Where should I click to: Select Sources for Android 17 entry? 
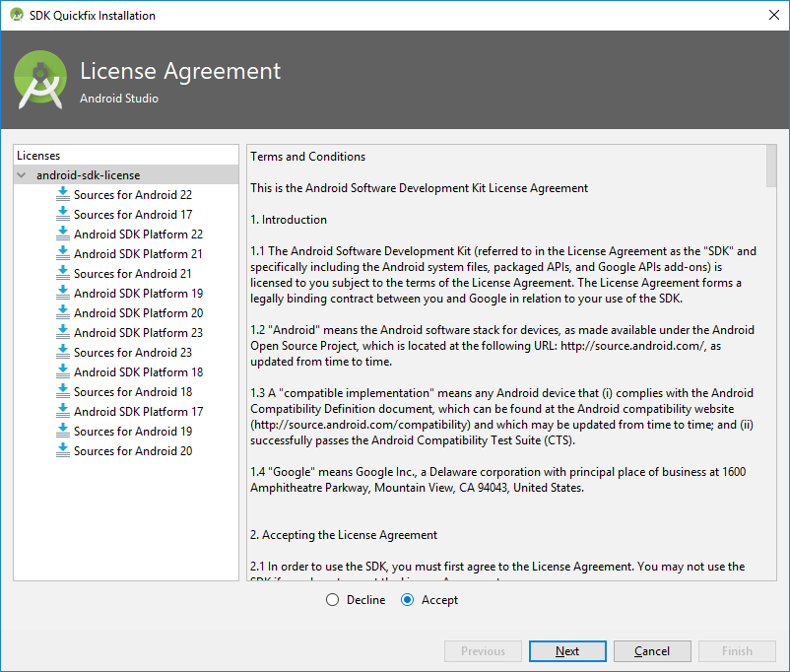point(132,215)
